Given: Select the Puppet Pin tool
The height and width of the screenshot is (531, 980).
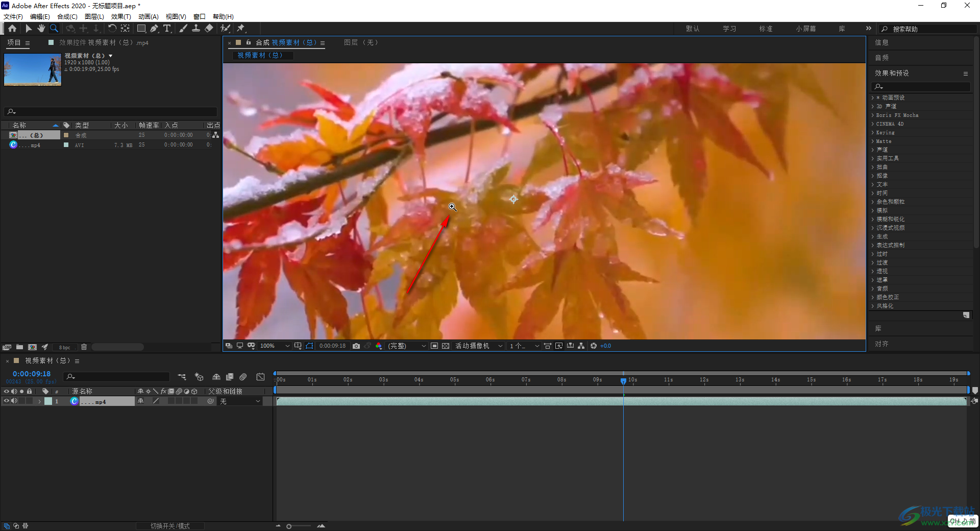Looking at the screenshot, I should pyautogui.click(x=241, y=29).
